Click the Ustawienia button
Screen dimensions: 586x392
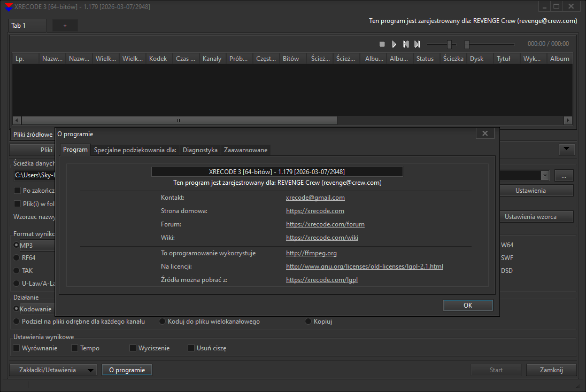537,191
